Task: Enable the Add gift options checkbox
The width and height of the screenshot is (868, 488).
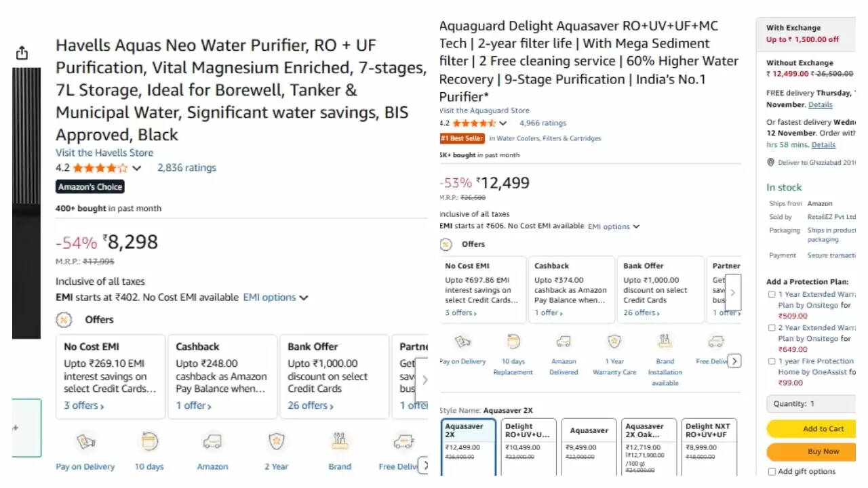Action: tap(771, 471)
